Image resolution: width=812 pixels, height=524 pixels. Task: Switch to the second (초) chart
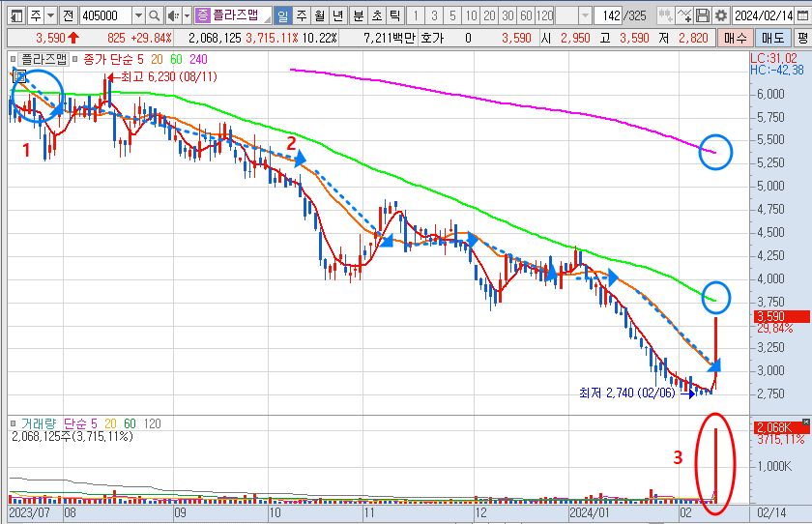376,16
